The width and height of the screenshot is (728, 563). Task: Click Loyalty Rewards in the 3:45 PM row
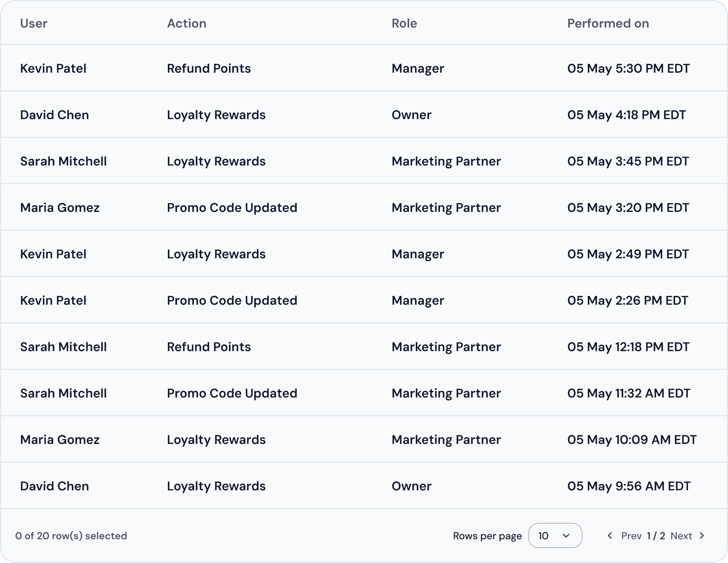point(217,161)
